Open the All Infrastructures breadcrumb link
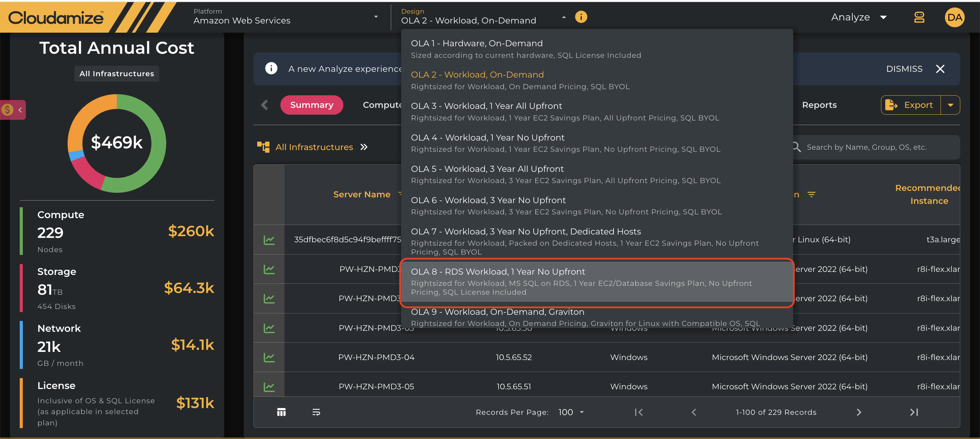This screenshot has height=439, width=980. tap(314, 147)
